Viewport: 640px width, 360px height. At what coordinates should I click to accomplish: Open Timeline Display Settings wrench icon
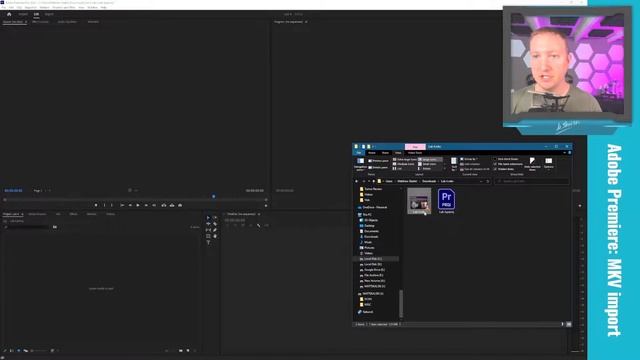(x=258, y=225)
